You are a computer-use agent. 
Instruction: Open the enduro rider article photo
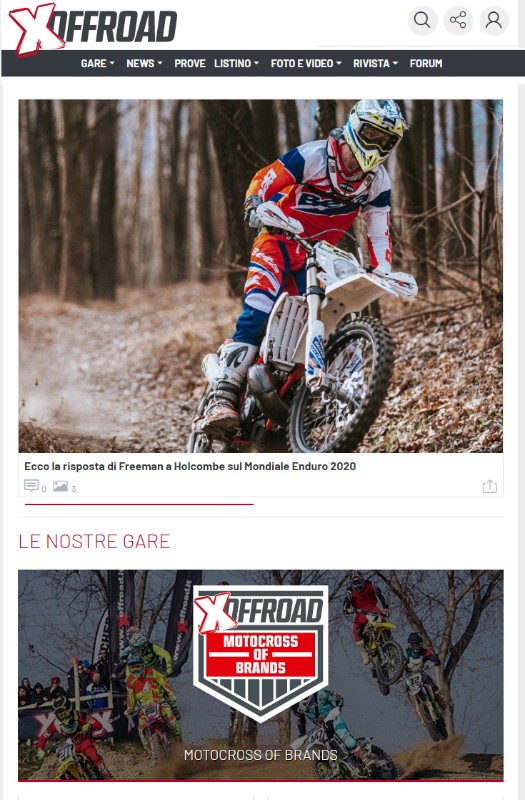coord(261,276)
